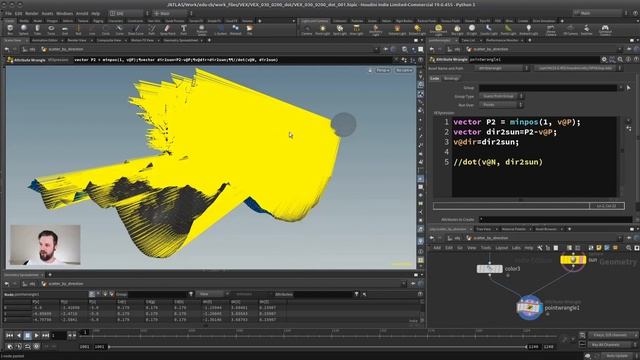
Task: Open the Render menu
Action: pyautogui.click(x=32, y=13)
